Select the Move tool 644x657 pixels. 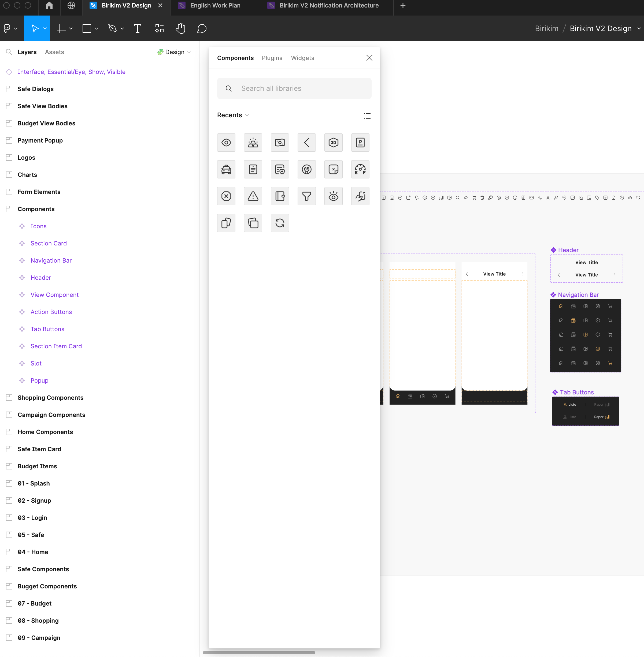coord(35,28)
